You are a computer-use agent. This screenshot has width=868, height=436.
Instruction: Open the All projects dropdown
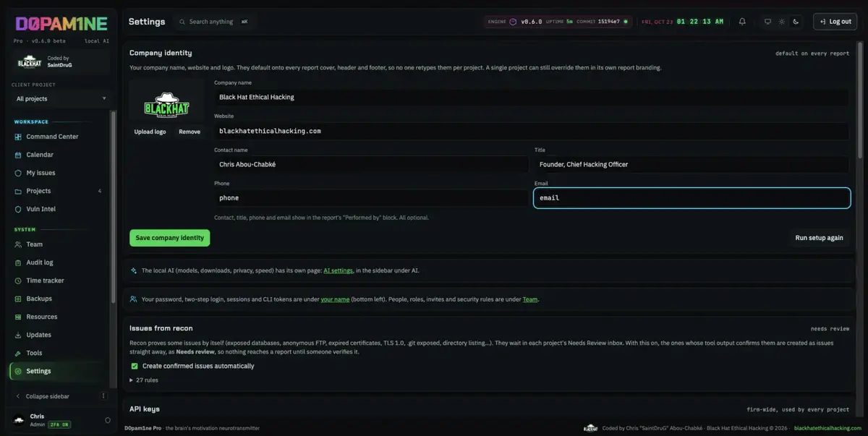pos(61,98)
